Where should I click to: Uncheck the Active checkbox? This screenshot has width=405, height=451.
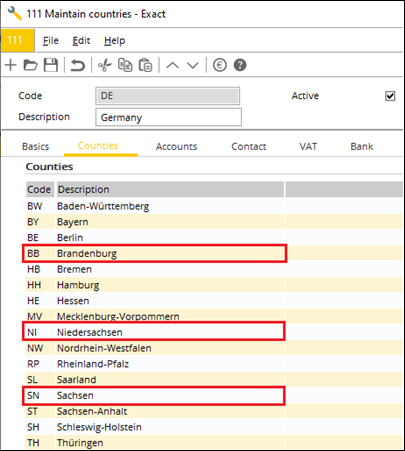pos(390,96)
